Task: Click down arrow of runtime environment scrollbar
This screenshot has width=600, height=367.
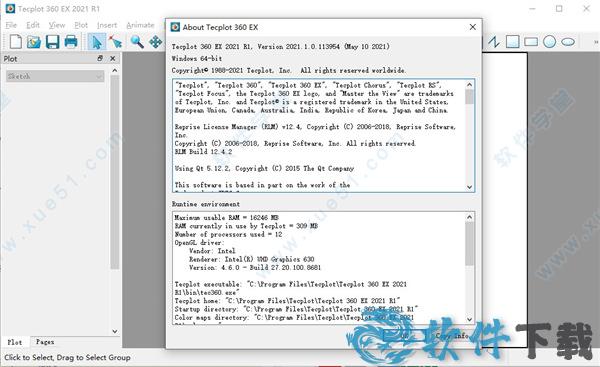Action: 470,319
